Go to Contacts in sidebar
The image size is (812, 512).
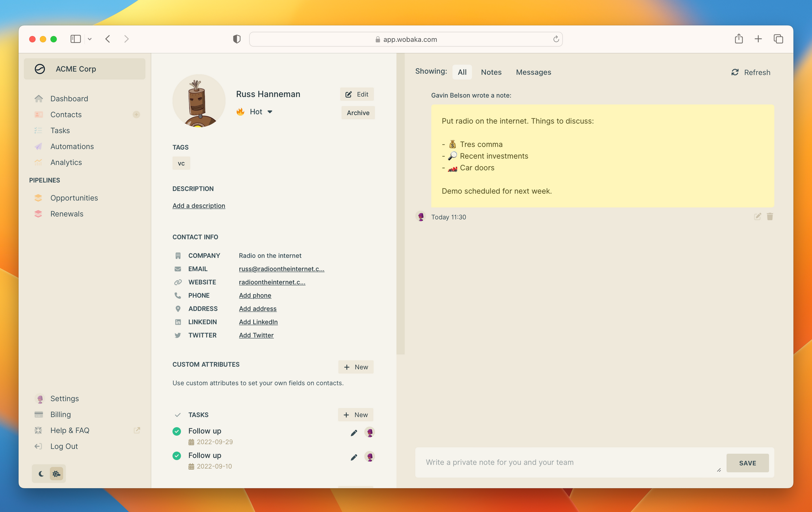(66, 114)
